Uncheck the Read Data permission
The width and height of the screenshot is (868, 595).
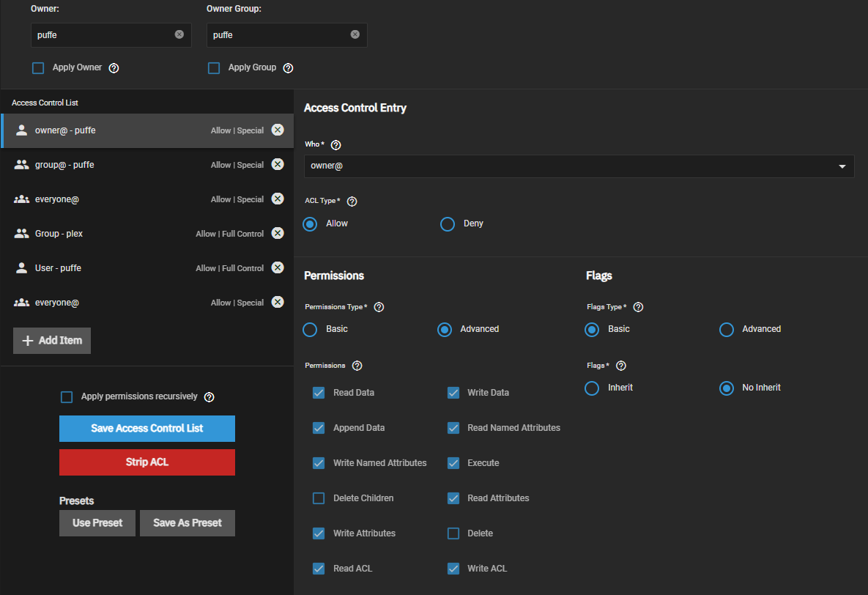[x=319, y=393]
